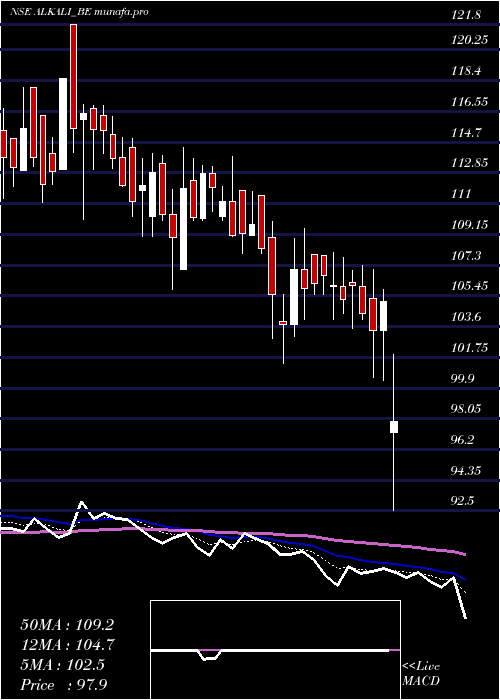Click the 109.15 price axis label
The image size is (500, 700).
point(469,225)
